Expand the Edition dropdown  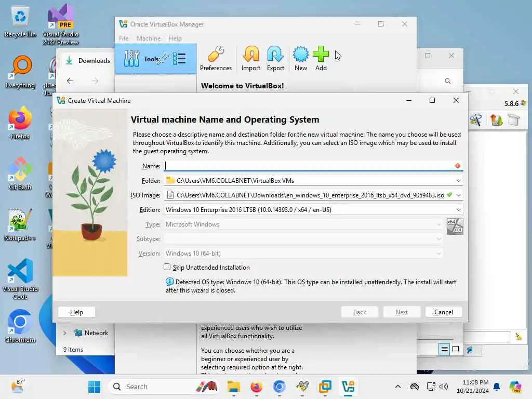coord(458,210)
